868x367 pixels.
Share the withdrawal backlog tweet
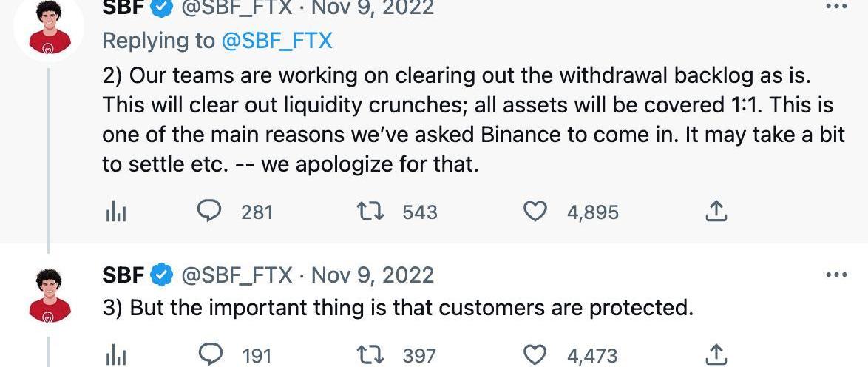715,212
